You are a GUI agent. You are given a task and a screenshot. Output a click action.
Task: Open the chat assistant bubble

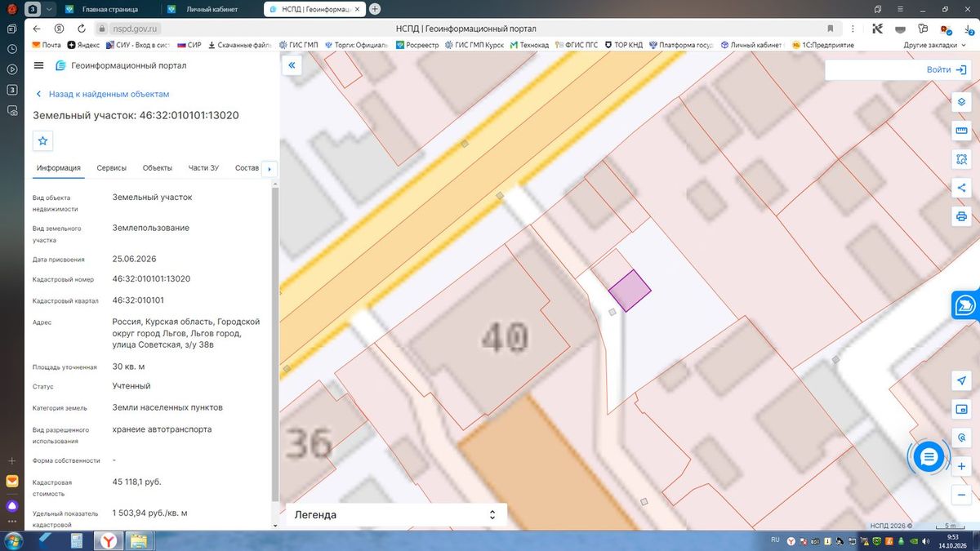[x=928, y=457]
